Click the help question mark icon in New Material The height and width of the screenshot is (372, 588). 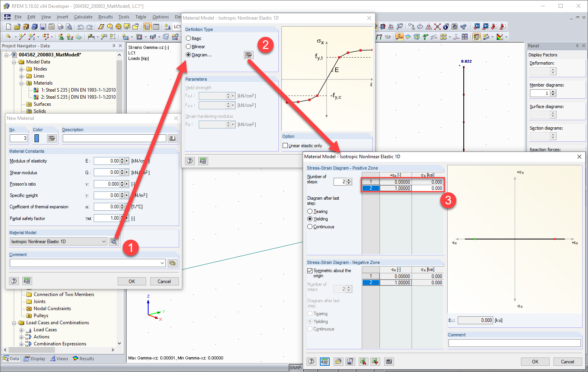pyautogui.click(x=14, y=281)
